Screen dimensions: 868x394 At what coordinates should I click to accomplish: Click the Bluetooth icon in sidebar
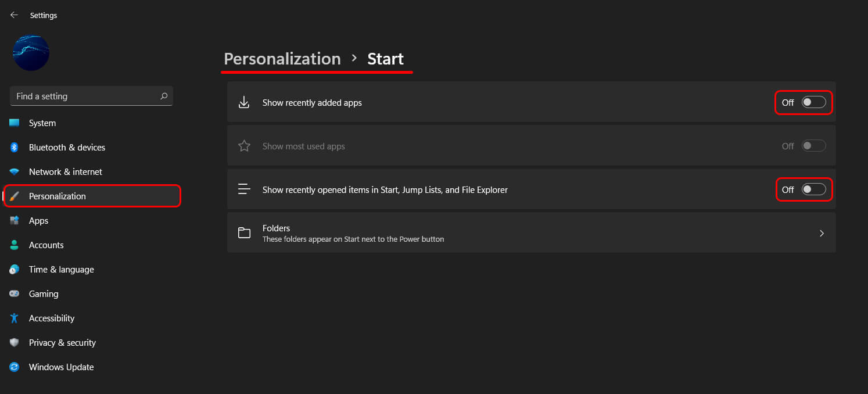(x=15, y=148)
